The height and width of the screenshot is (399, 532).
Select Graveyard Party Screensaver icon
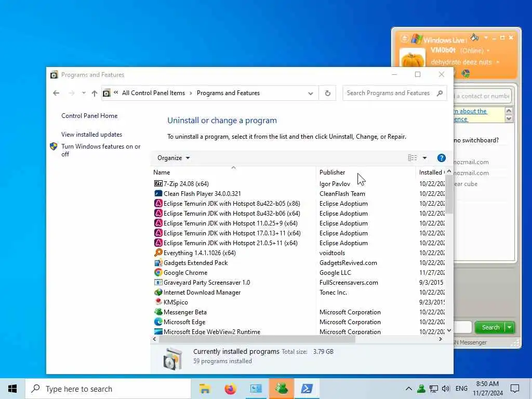click(158, 282)
